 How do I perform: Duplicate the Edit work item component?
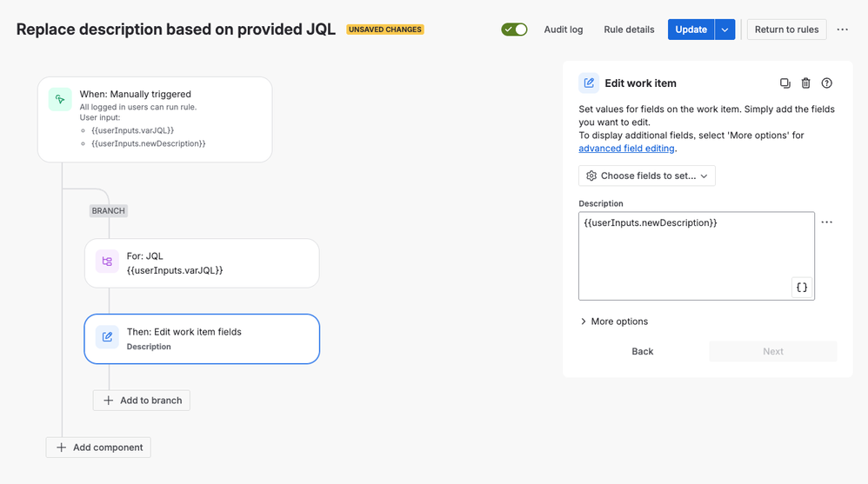pos(785,83)
